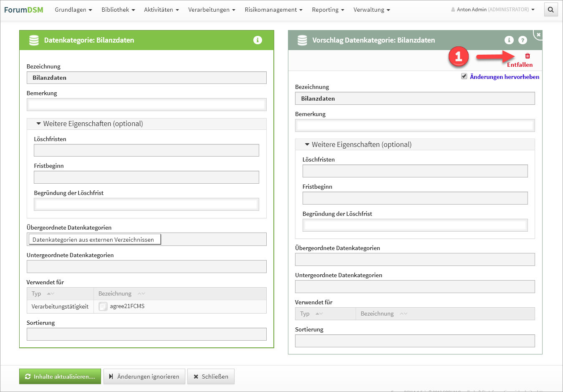Image resolution: width=563 pixels, height=392 pixels.
Task: Collapse right Weitere Eigenschaften section
Action: pyautogui.click(x=307, y=144)
